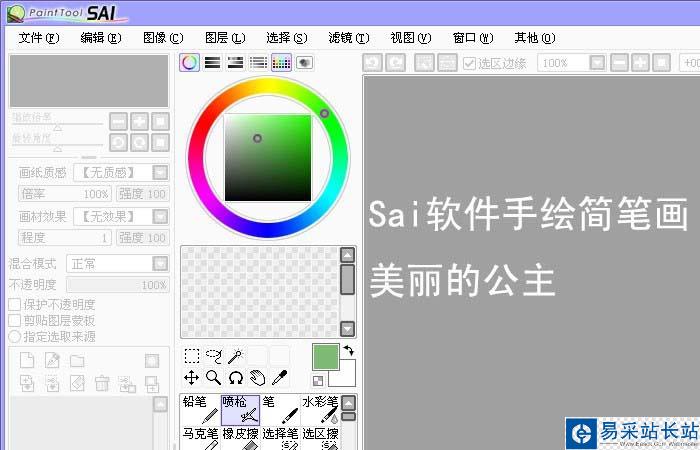This screenshot has width=700, height=450.
Task: Click the deselect toolbar icon
Action: 424,63
